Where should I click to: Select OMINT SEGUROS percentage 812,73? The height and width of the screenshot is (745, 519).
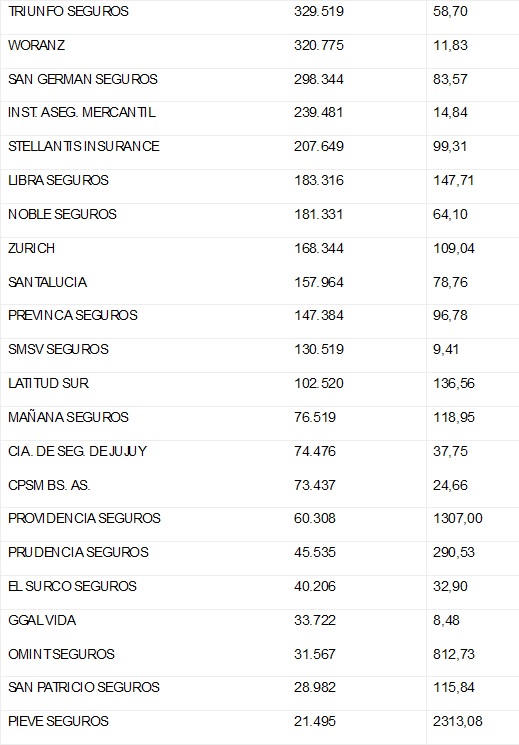tap(454, 654)
